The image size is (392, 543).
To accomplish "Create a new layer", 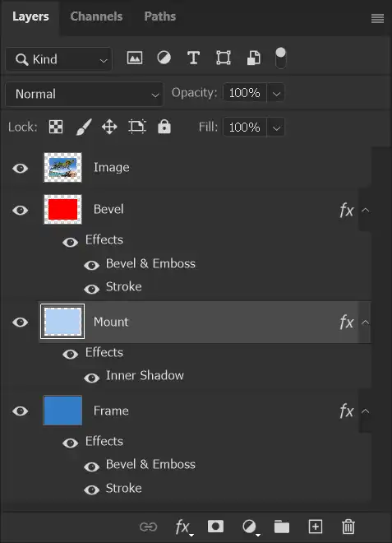I will click(316, 527).
